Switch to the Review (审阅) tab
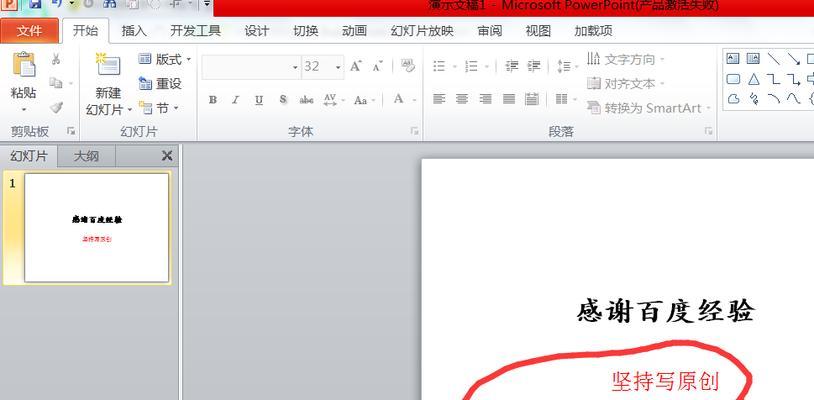This screenshot has width=814, height=400. click(x=490, y=31)
